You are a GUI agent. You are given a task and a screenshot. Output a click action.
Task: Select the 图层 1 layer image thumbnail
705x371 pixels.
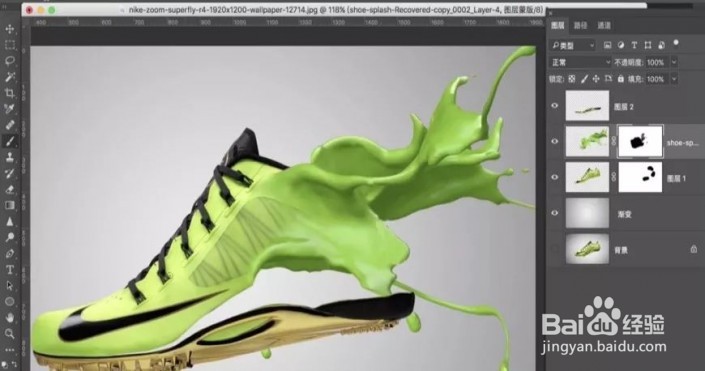click(x=587, y=177)
